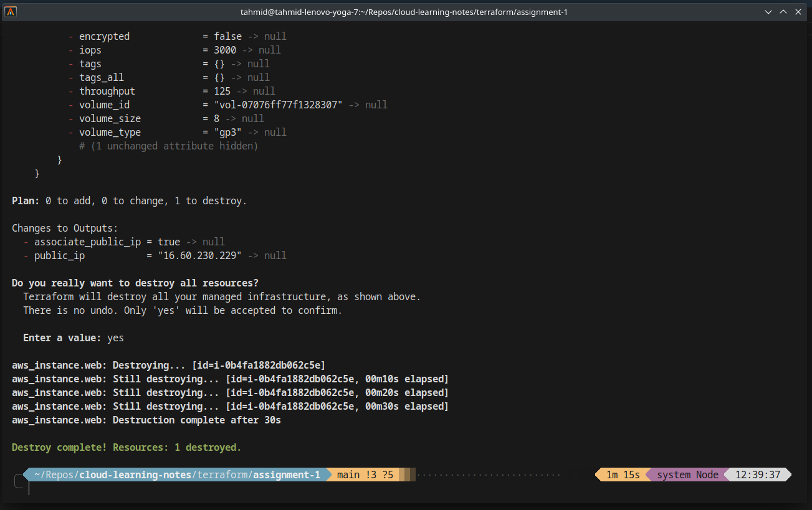Viewport: 812px width, 510px height.
Task: Click the 'Destruction complete after 30s' line
Action: 146,420
